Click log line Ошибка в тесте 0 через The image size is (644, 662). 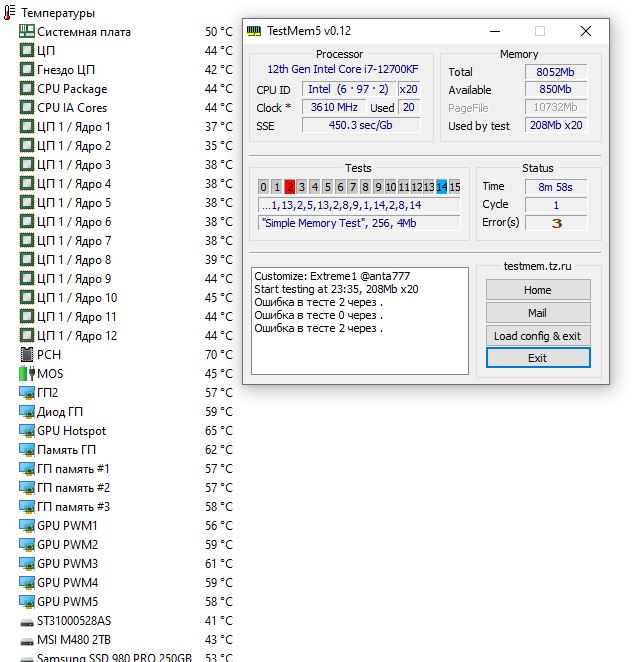point(318,315)
